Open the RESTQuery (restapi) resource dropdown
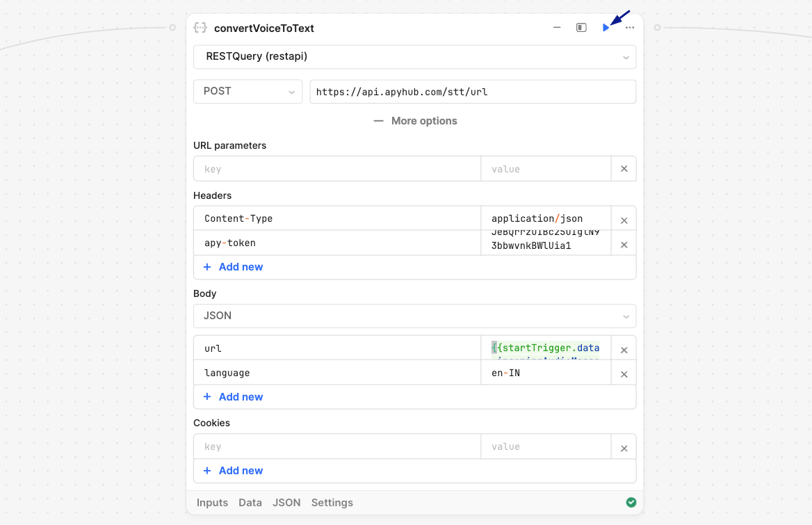The width and height of the screenshot is (812, 525). click(x=415, y=57)
